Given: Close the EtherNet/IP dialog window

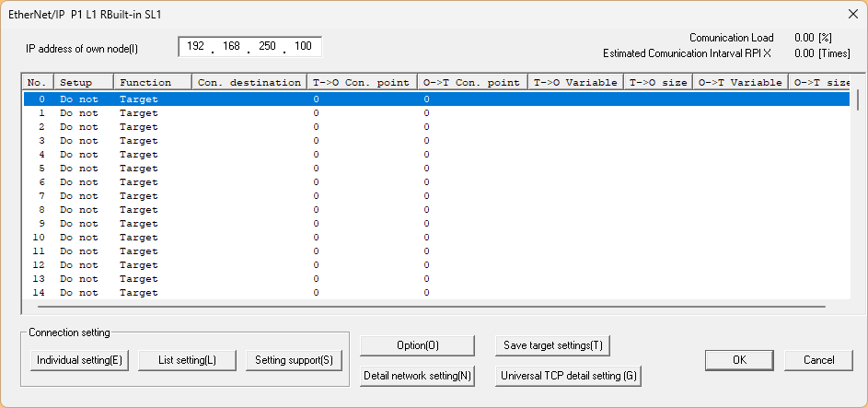Looking at the screenshot, I should [851, 13].
